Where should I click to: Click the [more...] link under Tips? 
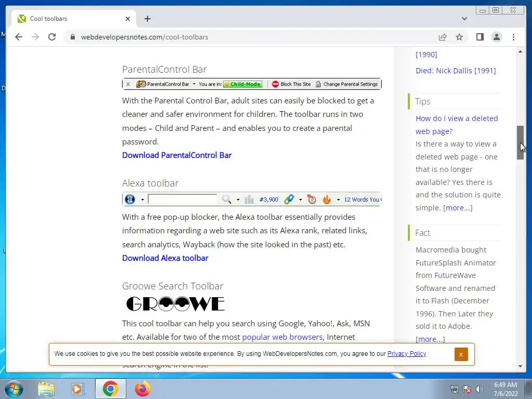pos(458,208)
